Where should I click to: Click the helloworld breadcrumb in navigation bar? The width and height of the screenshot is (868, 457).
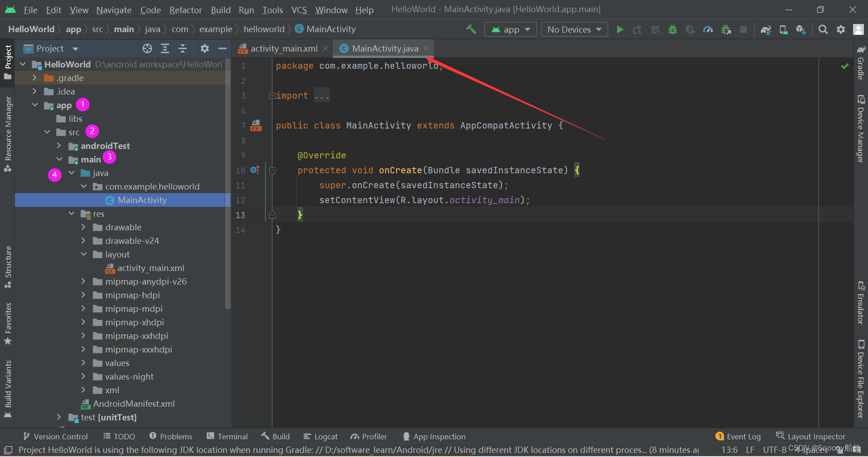264,29
